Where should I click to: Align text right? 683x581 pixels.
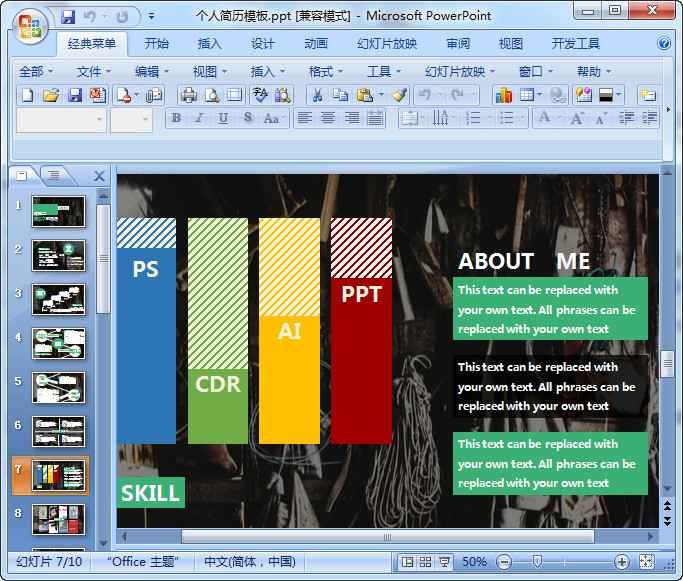click(x=352, y=118)
